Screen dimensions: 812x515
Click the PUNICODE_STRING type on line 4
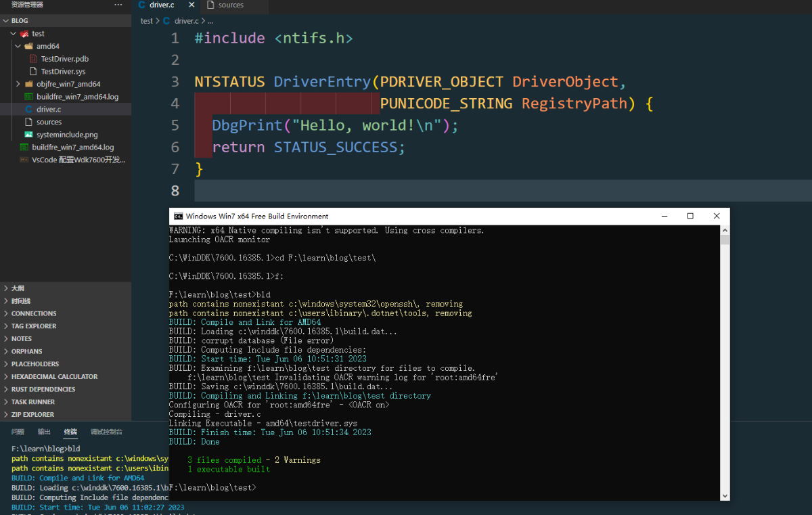447,104
